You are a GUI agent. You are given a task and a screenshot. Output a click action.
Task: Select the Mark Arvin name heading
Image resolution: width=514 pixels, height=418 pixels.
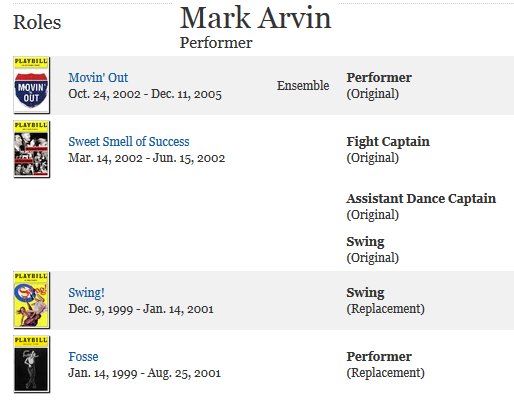pos(255,18)
